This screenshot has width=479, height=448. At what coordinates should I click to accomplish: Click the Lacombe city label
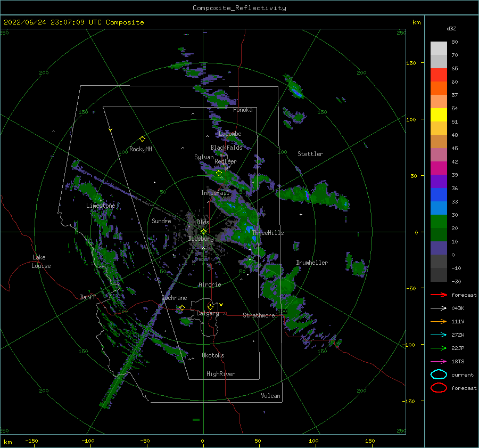[230, 134]
